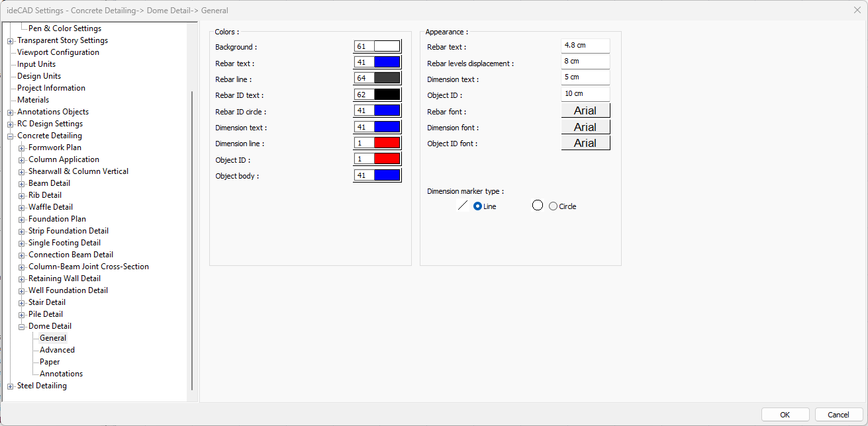Select the Circle dimension marker type

(x=554, y=206)
